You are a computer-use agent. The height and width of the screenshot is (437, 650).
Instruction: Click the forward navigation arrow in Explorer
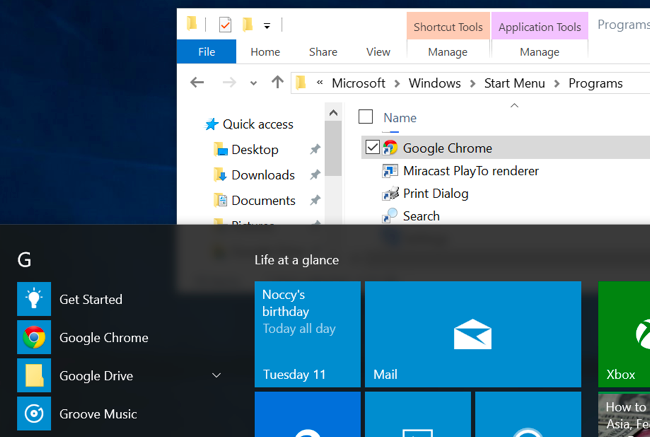click(x=229, y=83)
